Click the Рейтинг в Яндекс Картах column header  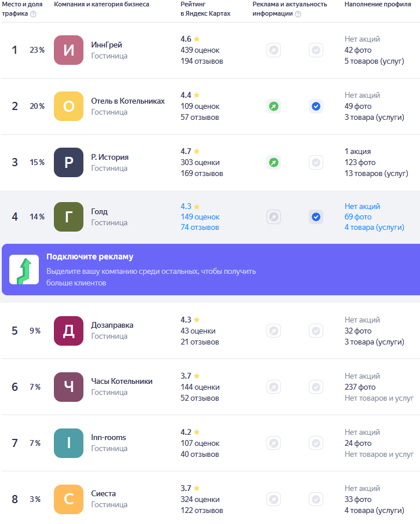pos(205,9)
